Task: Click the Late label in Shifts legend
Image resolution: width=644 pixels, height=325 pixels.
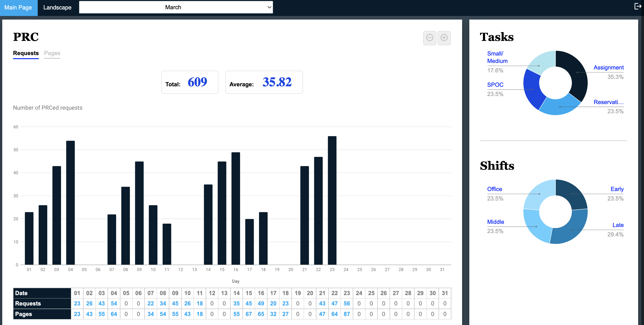Action: [x=618, y=225]
